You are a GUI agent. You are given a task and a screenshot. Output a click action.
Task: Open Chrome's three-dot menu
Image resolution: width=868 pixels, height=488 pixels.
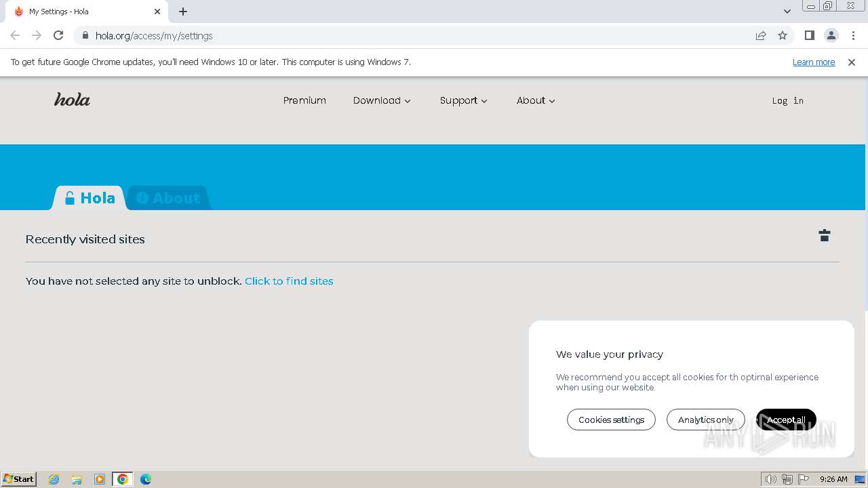853,35
